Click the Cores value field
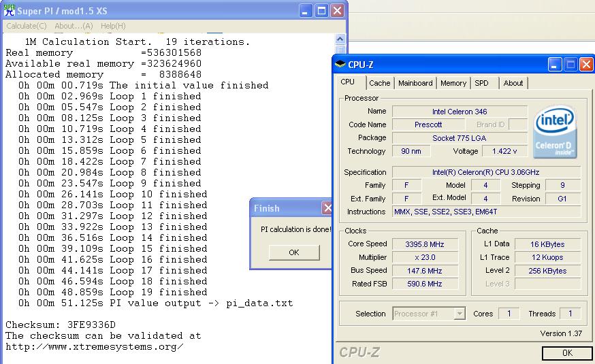The image size is (595, 364). [509, 314]
